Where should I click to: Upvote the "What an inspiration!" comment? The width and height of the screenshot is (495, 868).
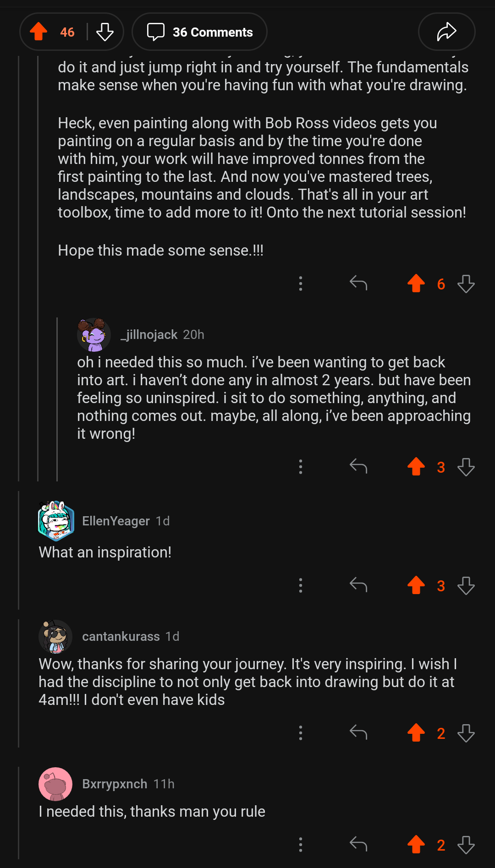[x=416, y=585]
